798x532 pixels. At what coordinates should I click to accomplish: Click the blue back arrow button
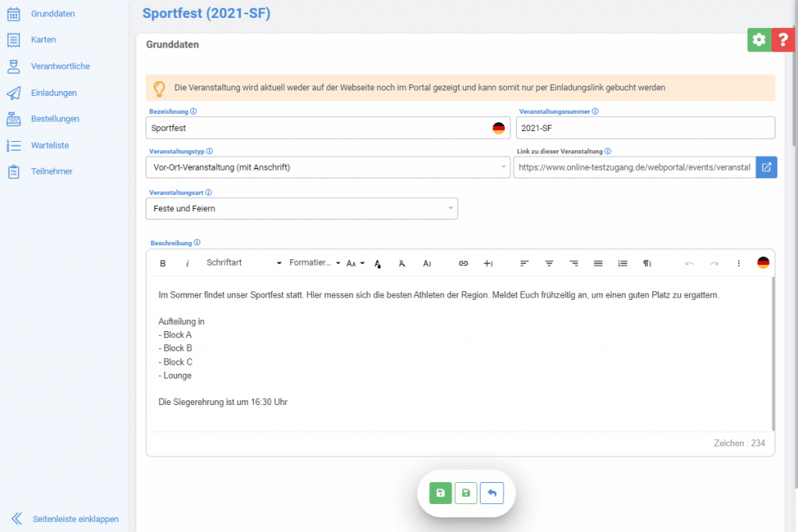tap(492, 493)
